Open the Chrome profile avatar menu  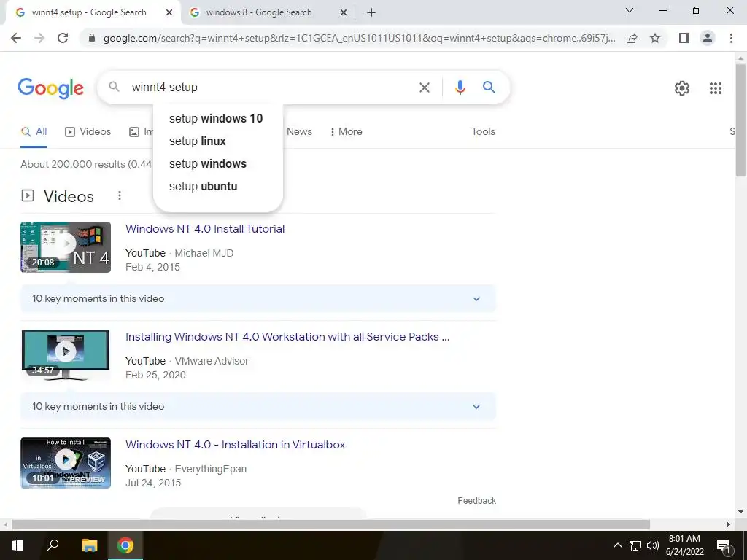(708, 38)
